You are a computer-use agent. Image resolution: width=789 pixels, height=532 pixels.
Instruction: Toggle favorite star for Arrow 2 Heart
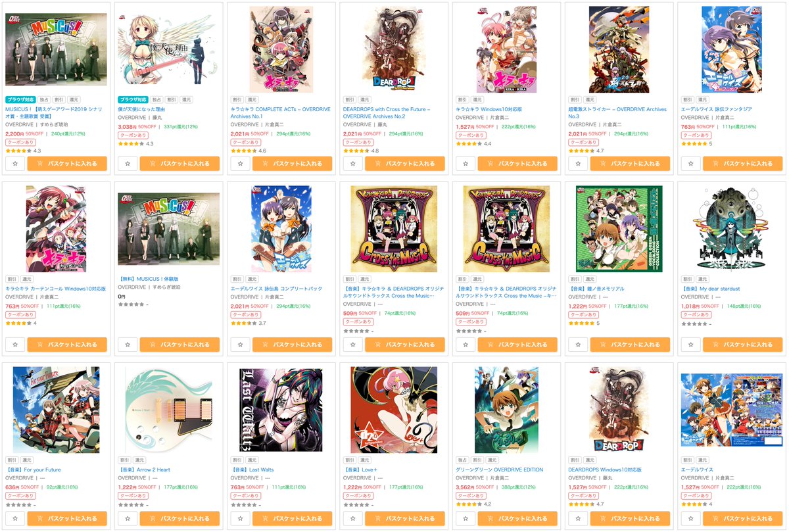(128, 518)
